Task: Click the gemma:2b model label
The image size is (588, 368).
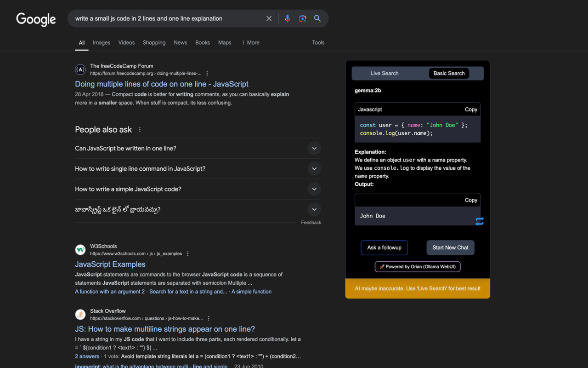Action: (x=368, y=91)
